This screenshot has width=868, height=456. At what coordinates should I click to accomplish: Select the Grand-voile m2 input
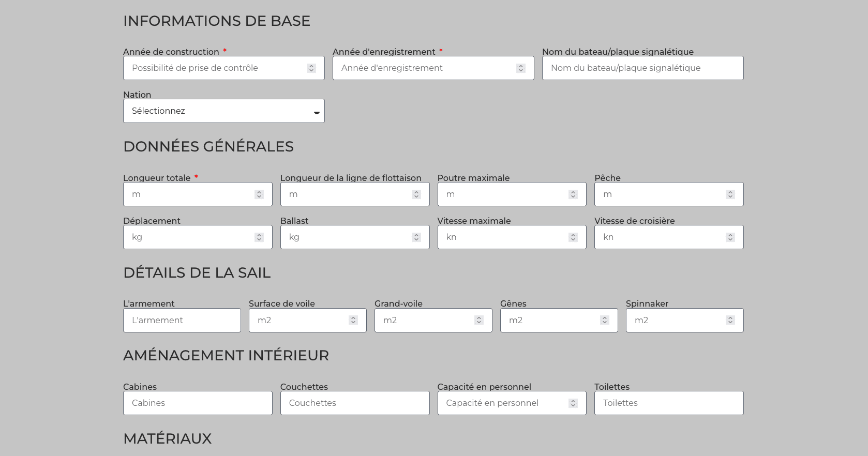[x=433, y=321]
